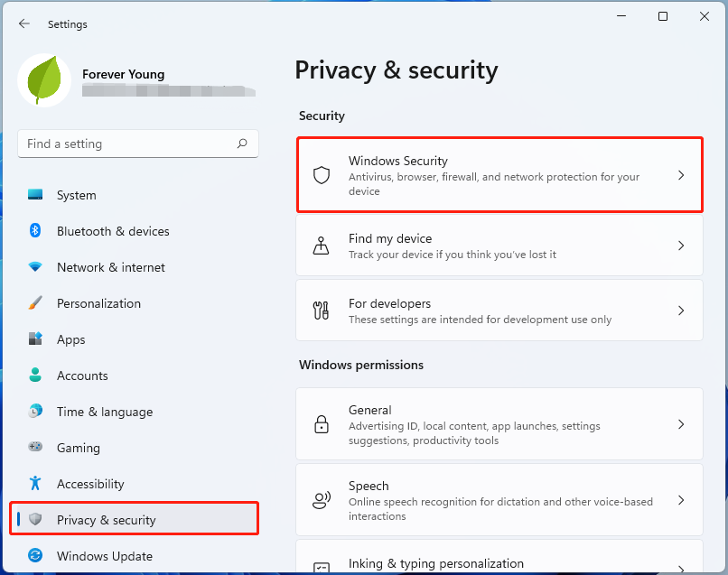The height and width of the screenshot is (575, 728).
Task: Click the Gaming controller icon
Action: 35,448
